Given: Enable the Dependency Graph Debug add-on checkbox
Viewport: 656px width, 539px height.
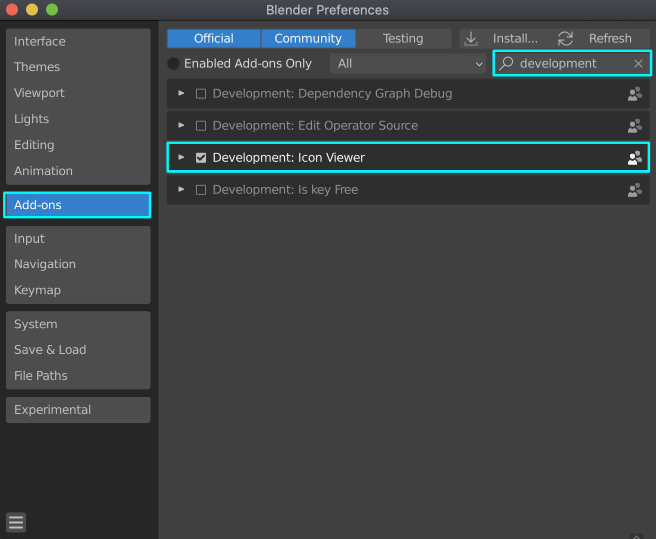Looking at the screenshot, I should pyautogui.click(x=201, y=94).
